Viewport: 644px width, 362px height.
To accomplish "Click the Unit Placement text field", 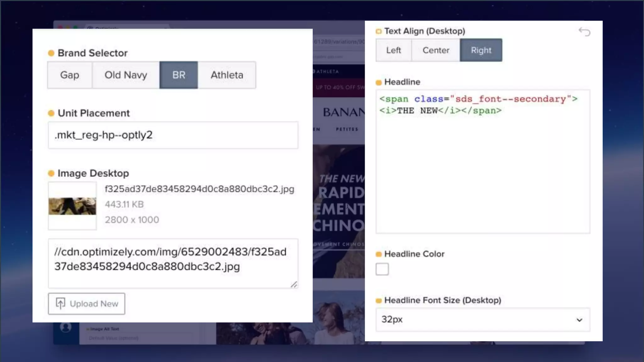I will click(173, 135).
